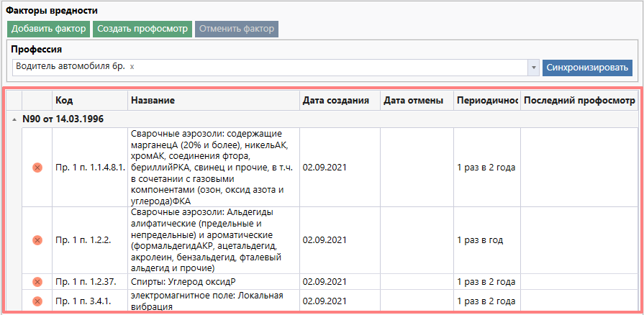Screen dimensions: 644x315
Task: Sort by the Дата создания column header
Action: [x=339, y=100]
